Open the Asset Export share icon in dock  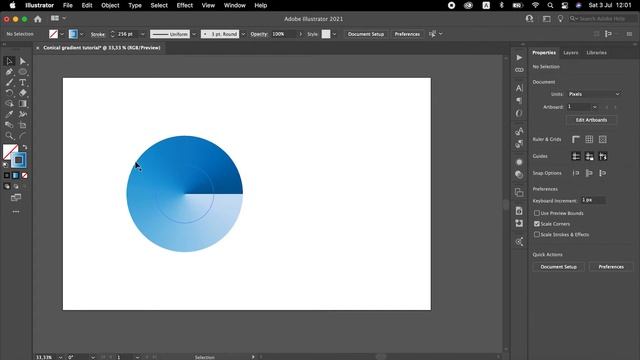(x=519, y=242)
